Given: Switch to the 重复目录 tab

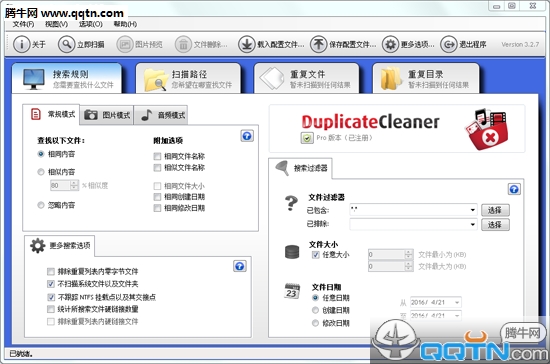Looking at the screenshot, I should point(425,79).
